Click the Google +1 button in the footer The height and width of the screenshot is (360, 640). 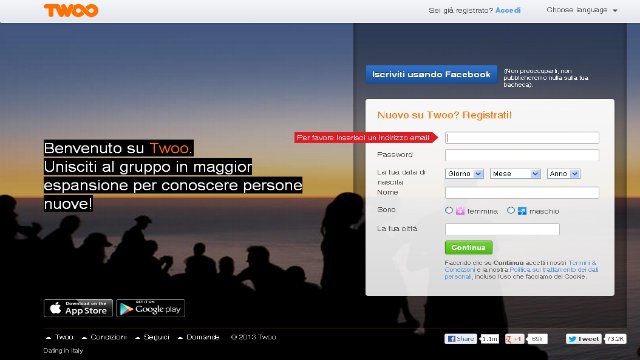pos(514,339)
